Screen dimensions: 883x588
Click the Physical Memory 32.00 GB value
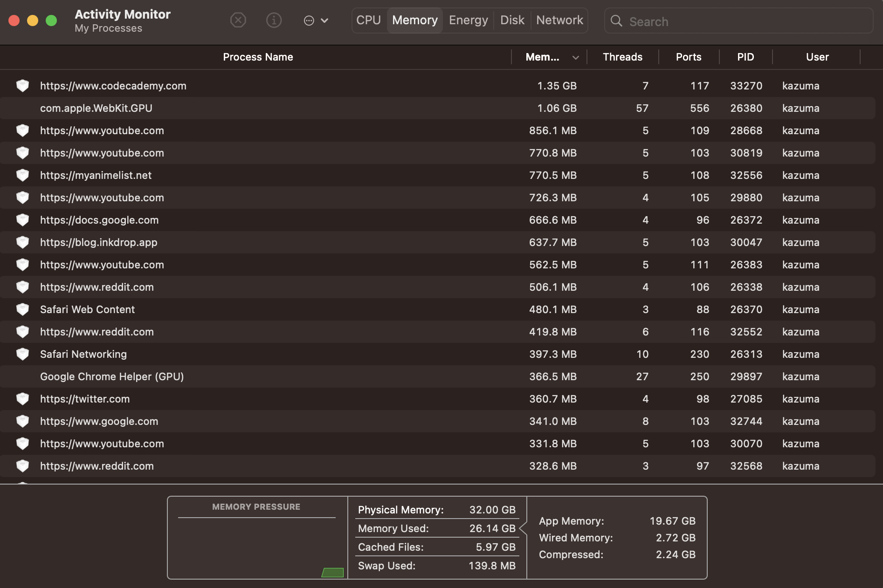click(x=492, y=510)
